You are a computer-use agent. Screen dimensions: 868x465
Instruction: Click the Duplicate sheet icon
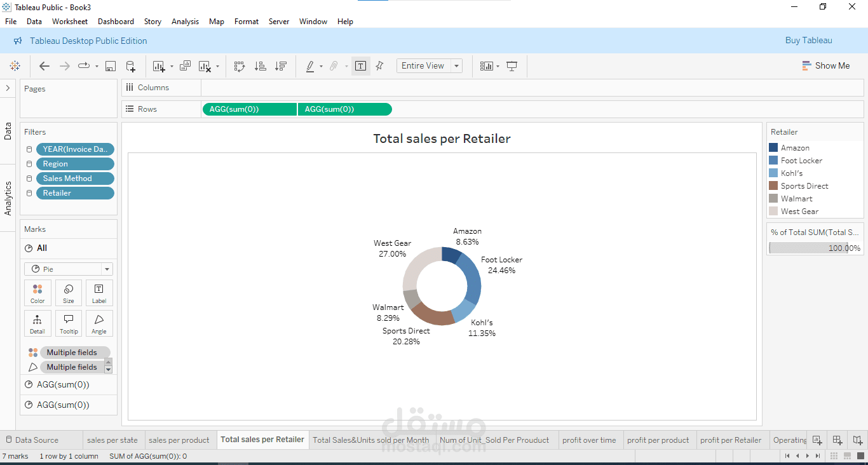point(185,65)
